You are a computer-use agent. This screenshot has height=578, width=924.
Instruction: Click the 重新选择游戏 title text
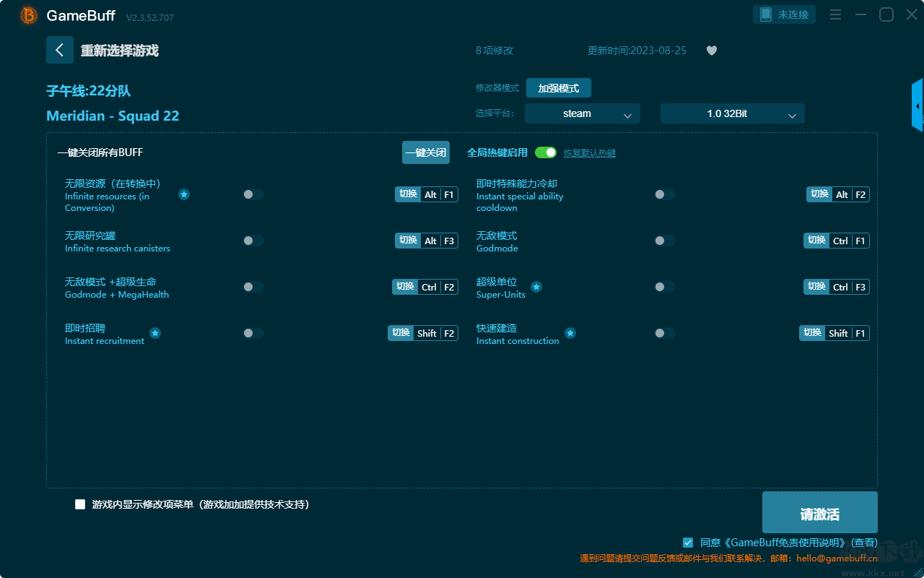coord(119,51)
